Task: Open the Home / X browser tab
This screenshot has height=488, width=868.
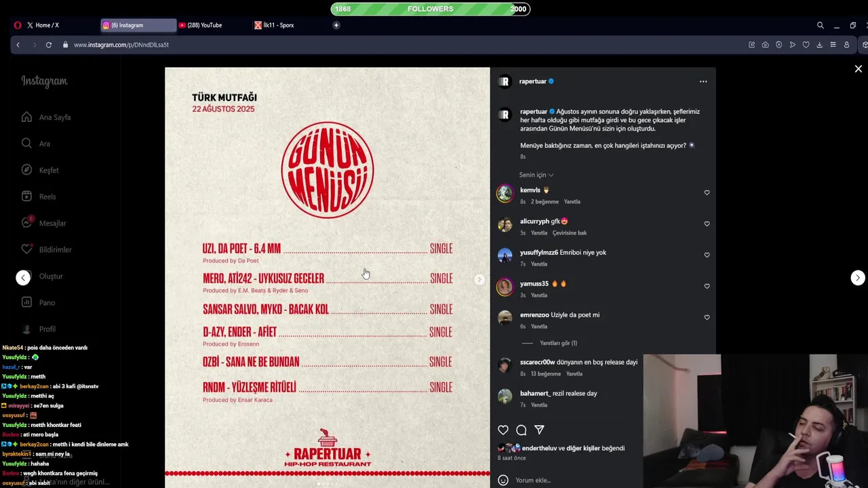Action: coord(43,25)
